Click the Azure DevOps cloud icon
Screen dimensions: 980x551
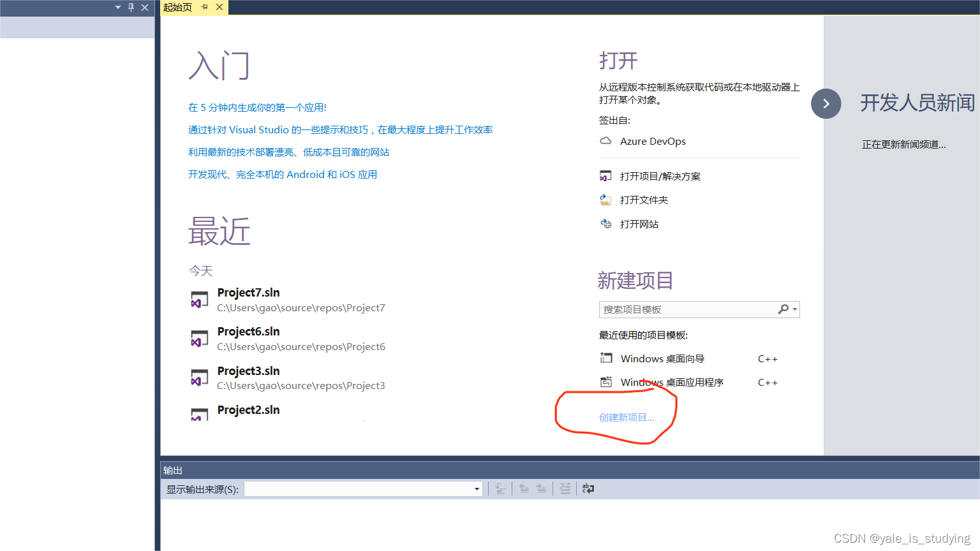(605, 141)
